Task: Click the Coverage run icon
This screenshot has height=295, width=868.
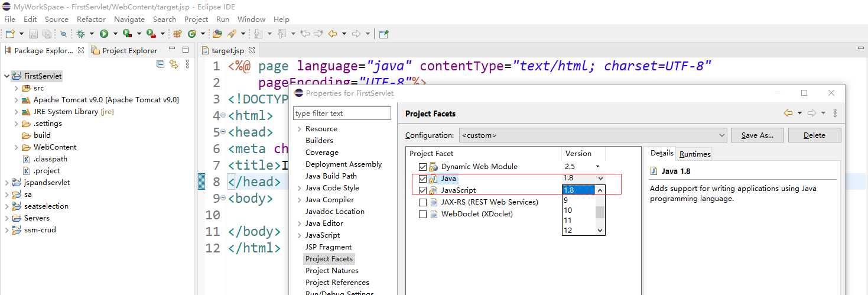Action: 127,34
